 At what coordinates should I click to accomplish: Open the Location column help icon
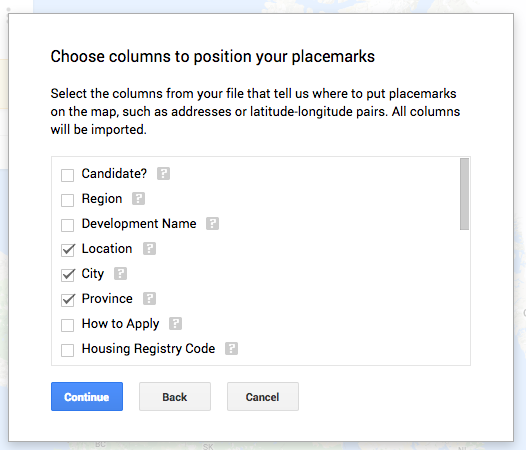click(149, 249)
